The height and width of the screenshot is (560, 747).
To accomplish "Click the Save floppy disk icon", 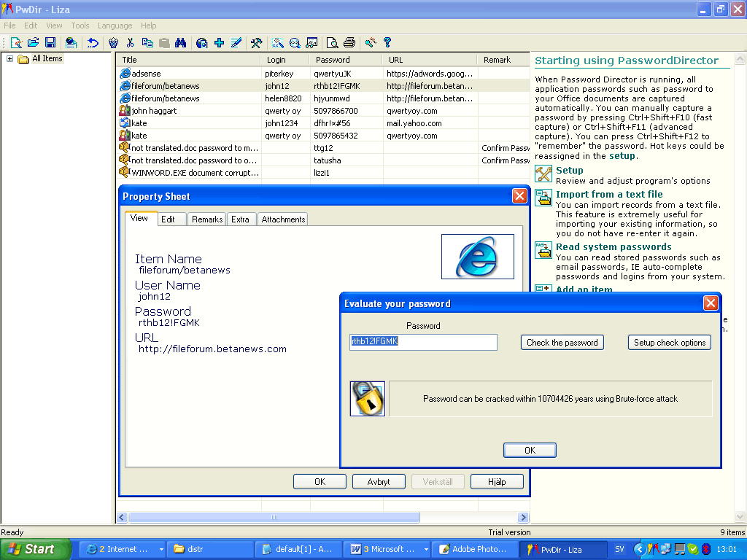I will pos(50,43).
